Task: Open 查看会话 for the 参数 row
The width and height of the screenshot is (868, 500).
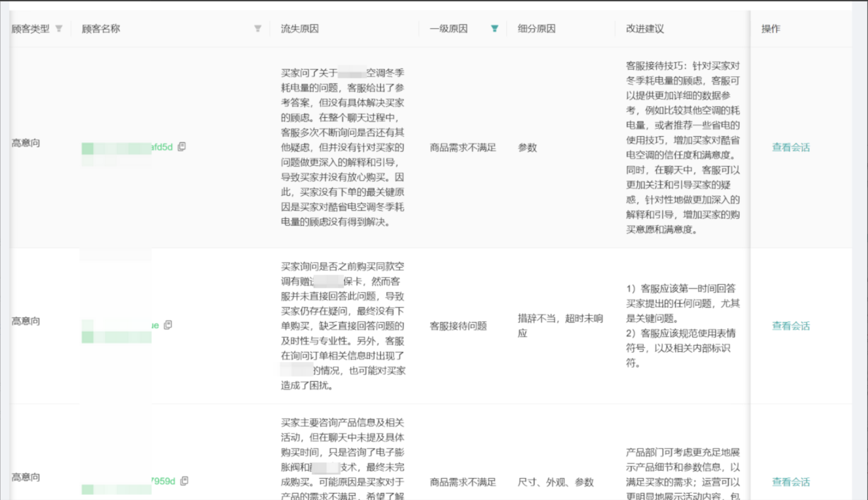Action: (790, 148)
